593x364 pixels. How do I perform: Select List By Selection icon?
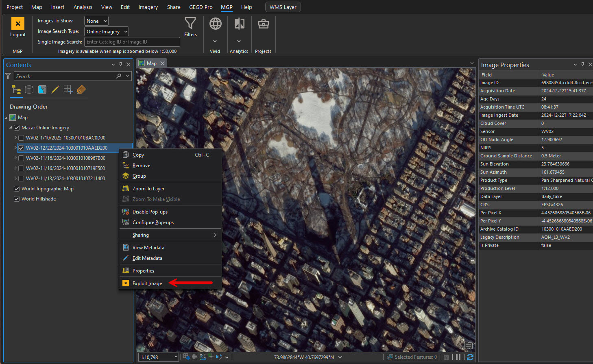(x=42, y=89)
